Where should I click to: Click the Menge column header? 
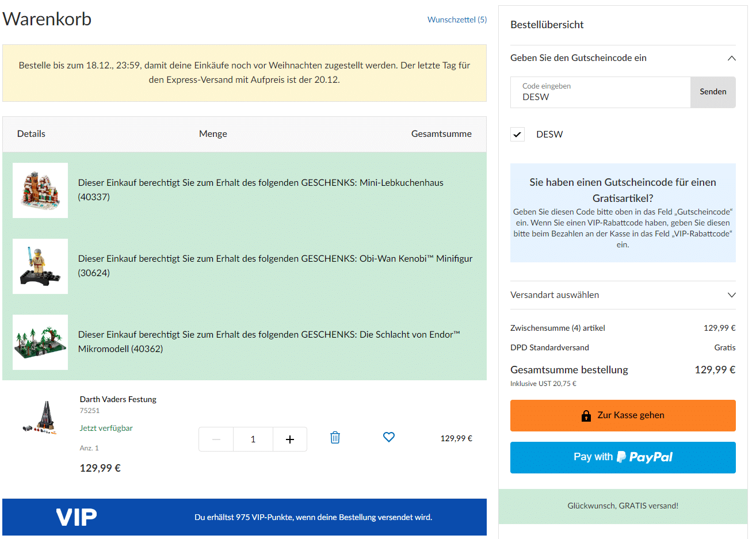tap(213, 134)
